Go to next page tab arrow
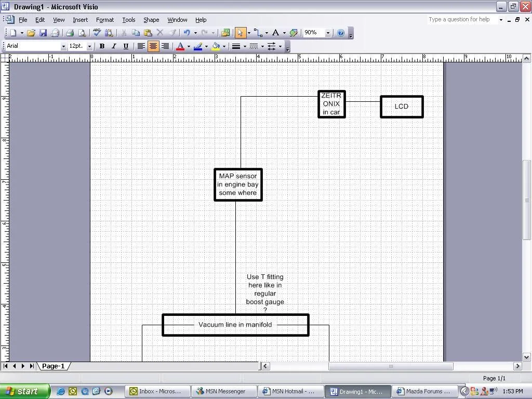Image resolution: width=532 pixels, height=399 pixels. click(x=23, y=366)
